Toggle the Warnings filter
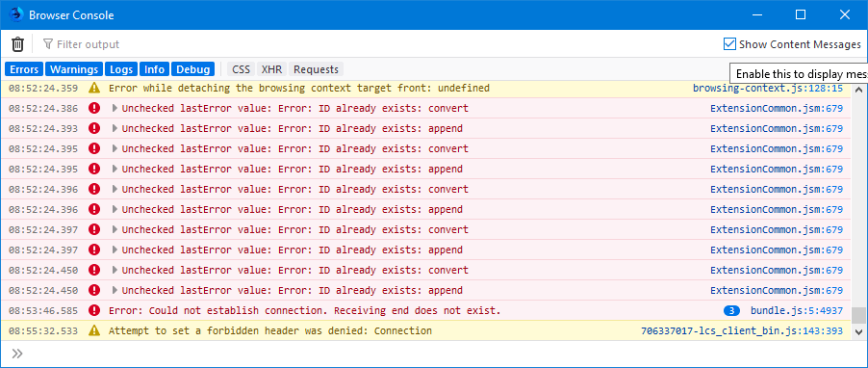Screen dimensions: 868x368 [x=74, y=69]
